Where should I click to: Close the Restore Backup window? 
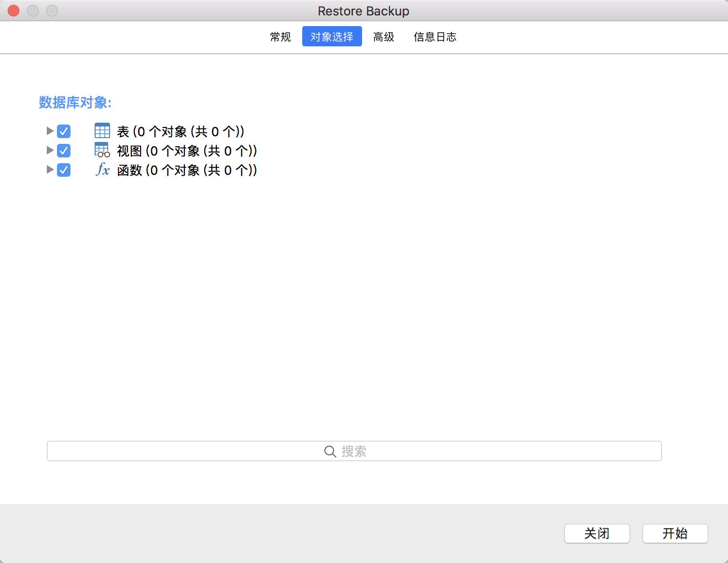(14, 11)
